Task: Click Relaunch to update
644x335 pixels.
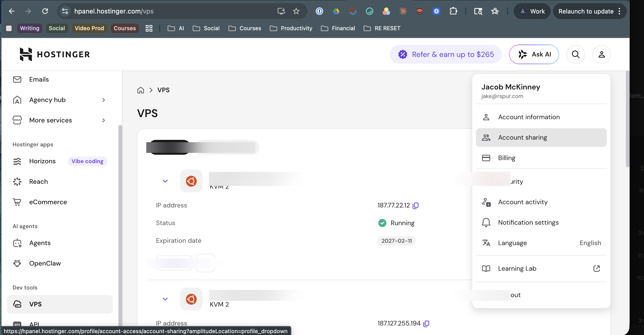Action: [586, 11]
